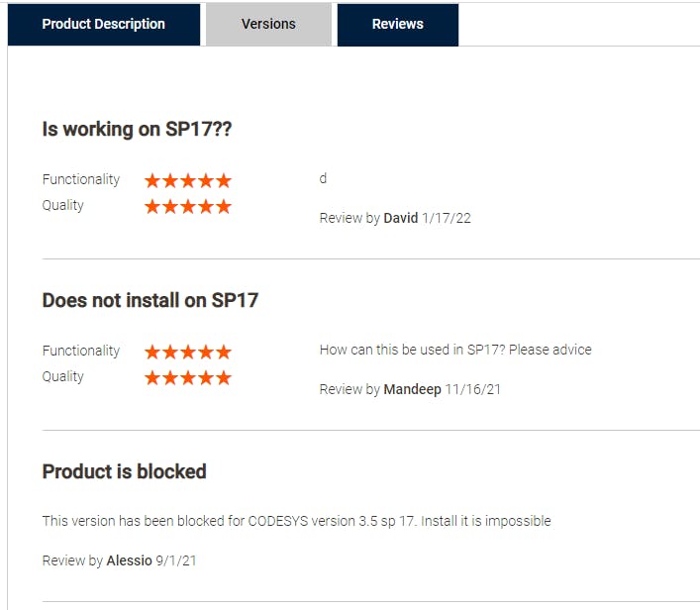Click Quality stars in Mandeep's review
700x610 pixels.
point(188,377)
